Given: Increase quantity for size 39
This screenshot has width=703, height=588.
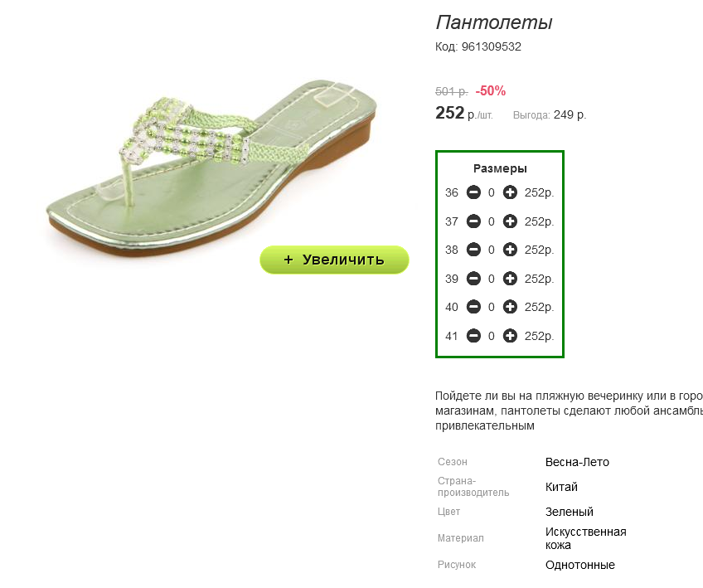Looking at the screenshot, I should point(510,279).
